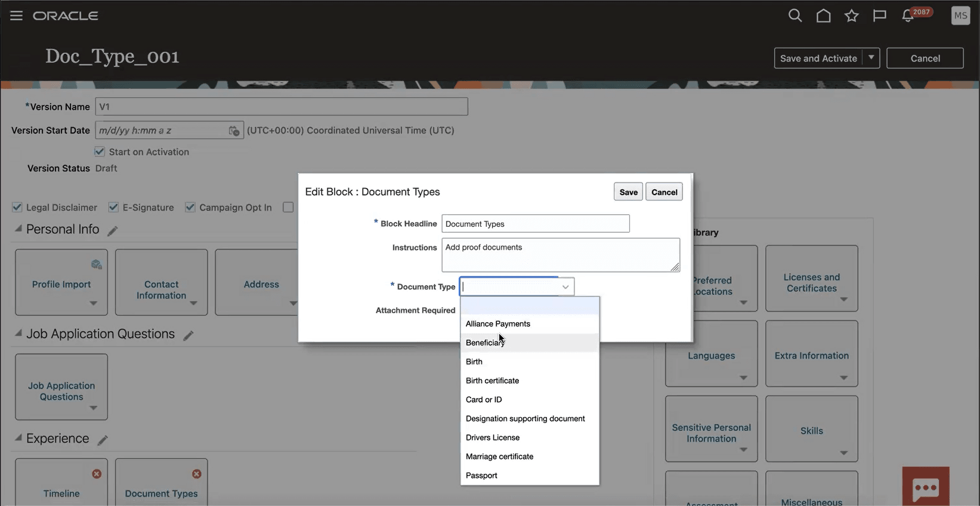The image size is (980, 506).
Task: Select the Miscellaneous library block
Action: click(x=812, y=489)
